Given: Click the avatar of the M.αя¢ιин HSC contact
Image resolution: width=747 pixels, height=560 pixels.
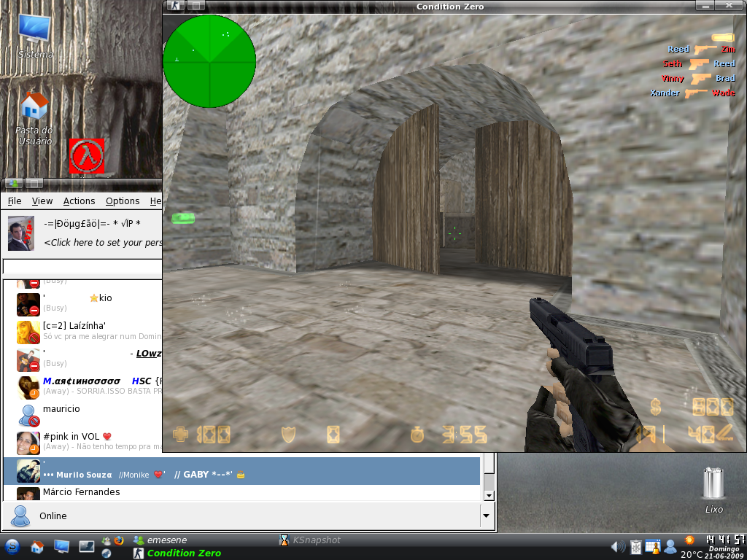Looking at the screenshot, I should click(28, 388).
